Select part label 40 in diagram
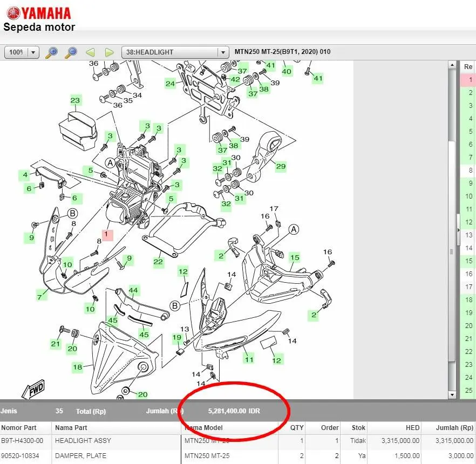The width and height of the screenshot is (476, 464). point(287,72)
